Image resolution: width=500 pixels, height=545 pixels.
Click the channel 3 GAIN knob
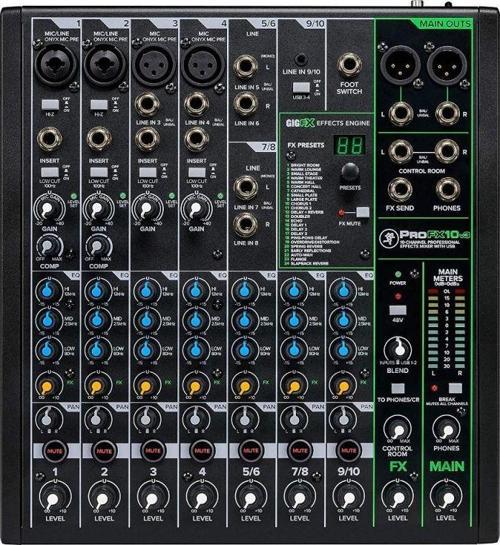(x=147, y=209)
